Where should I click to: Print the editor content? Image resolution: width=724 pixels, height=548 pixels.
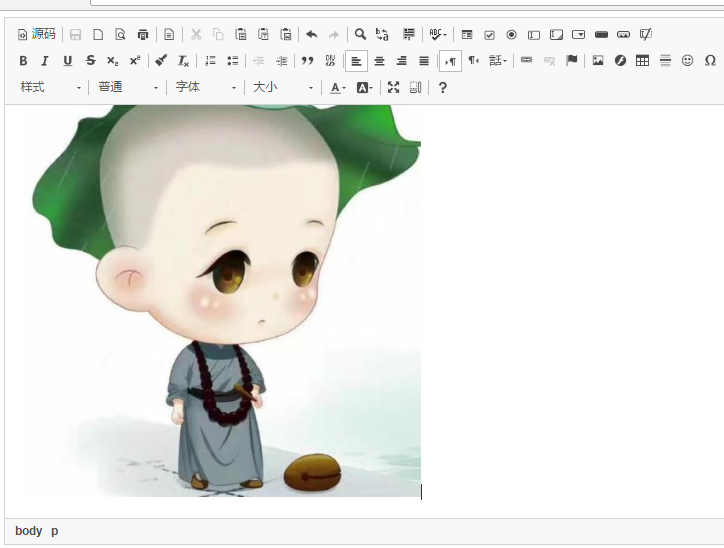143,35
